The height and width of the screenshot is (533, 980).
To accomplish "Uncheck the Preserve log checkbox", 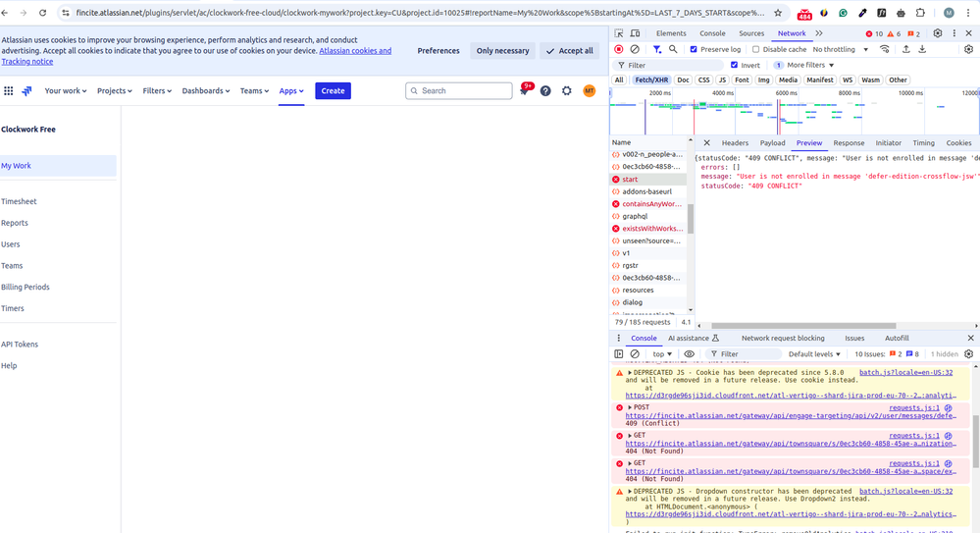I will coord(694,49).
